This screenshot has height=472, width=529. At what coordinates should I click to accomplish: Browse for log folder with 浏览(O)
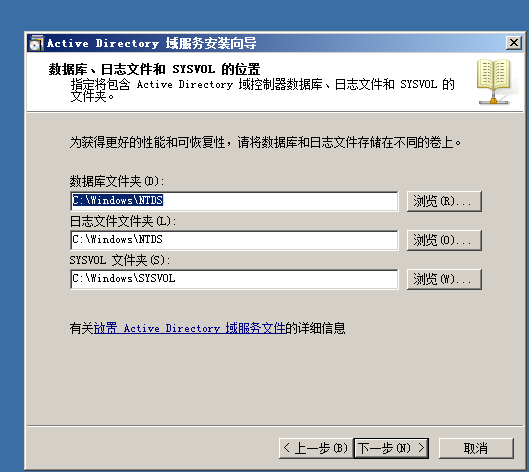pos(444,240)
